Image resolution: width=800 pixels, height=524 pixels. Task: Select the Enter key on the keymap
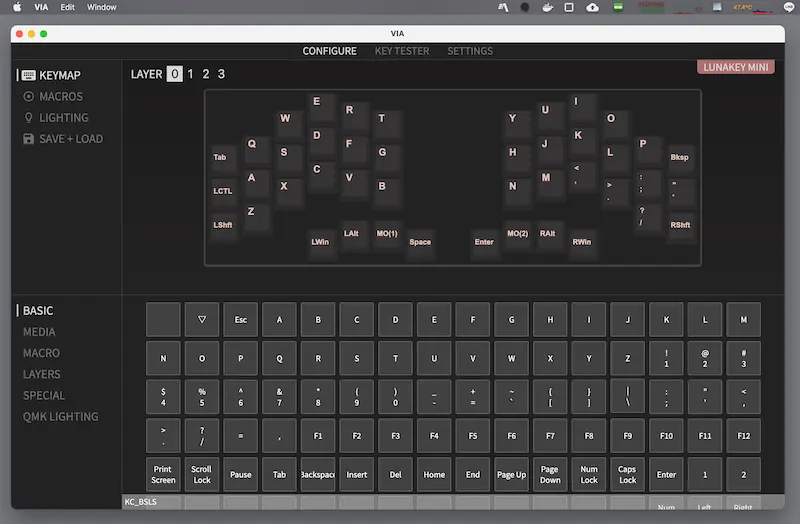[x=484, y=244]
